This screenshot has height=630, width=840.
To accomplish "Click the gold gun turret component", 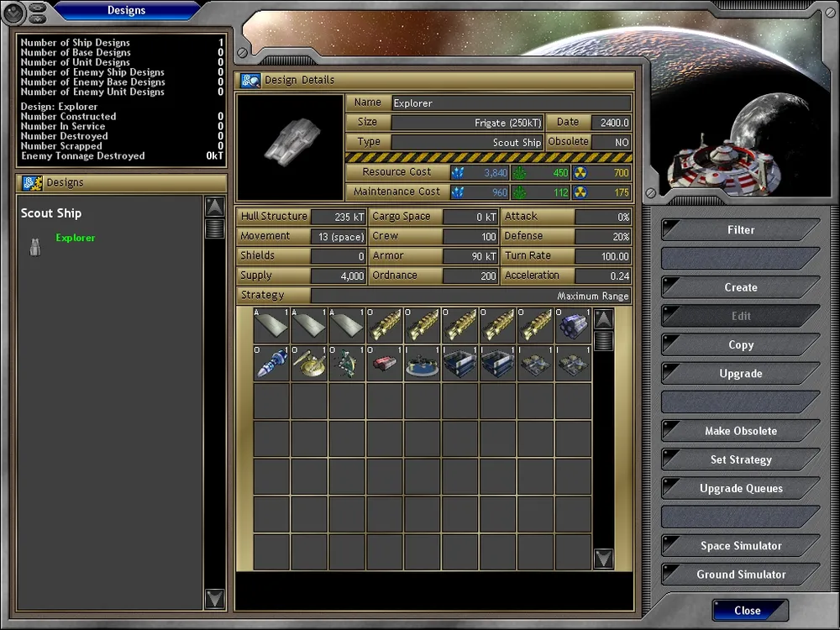I will (309, 364).
